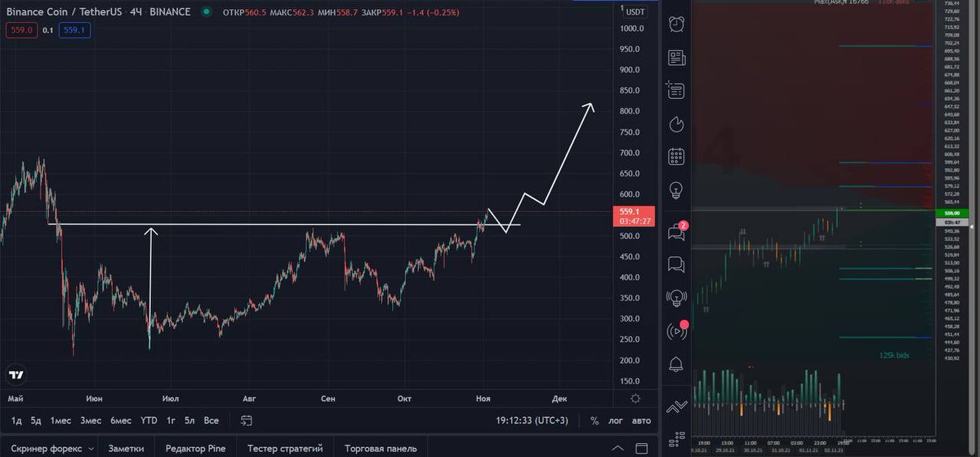Viewport: 980px width, 457px height.
Task: Open the Редактор Pine tab
Action: [195, 449]
